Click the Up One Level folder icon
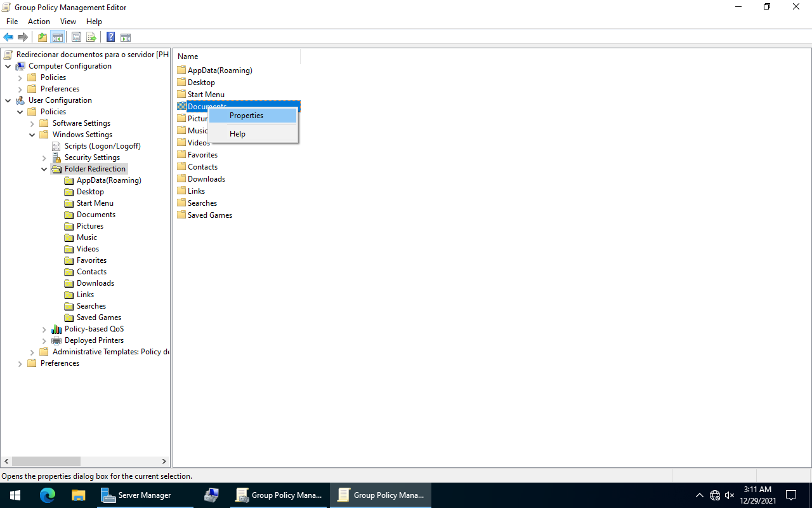Screen dimensions: 812x508 pyautogui.click(x=42, y=37)
